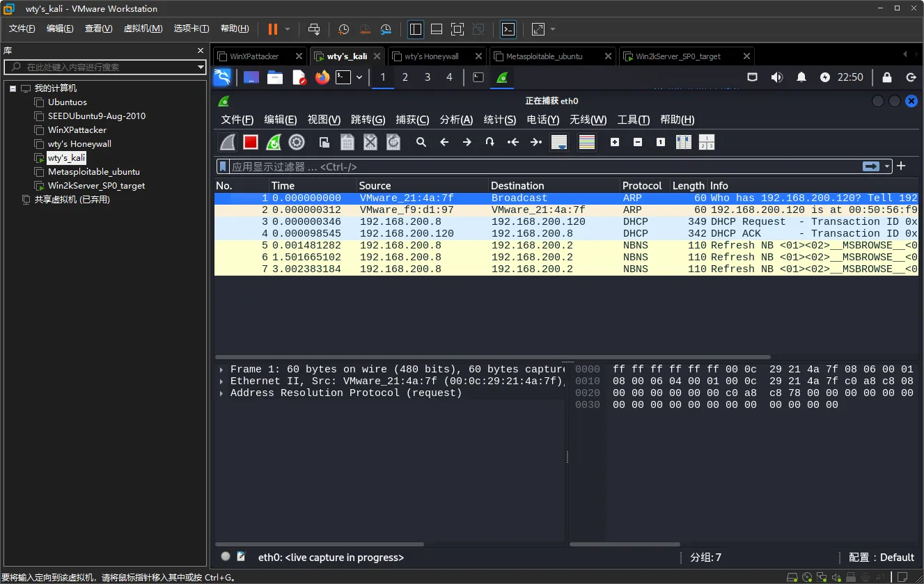This screenshot has height=584, width=924.
Task: Select packet 4 DHCP ACK row
Action: [566, 234]
